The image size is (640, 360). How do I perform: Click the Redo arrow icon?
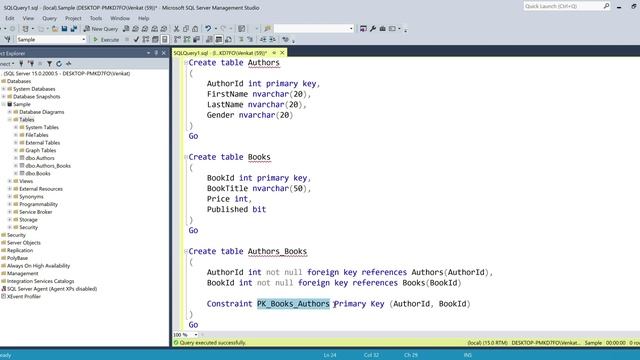tap(223, 29)
